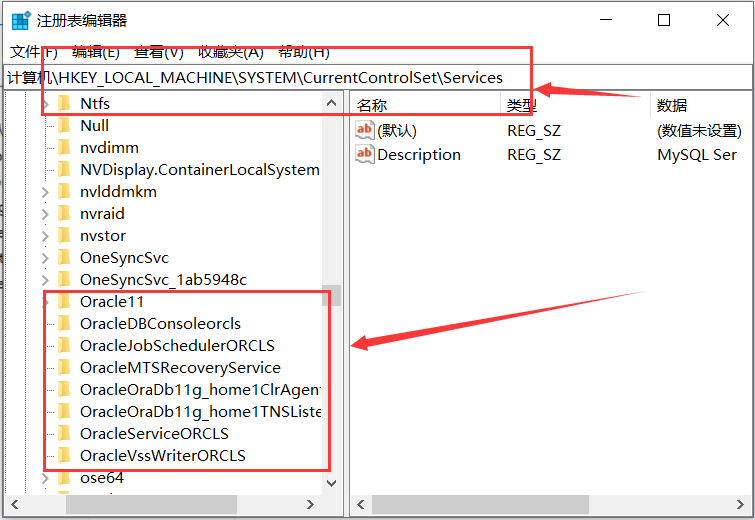Click value pane horizontal scrollbar thumb
This screenshot has width=755, height=520.
480,504
